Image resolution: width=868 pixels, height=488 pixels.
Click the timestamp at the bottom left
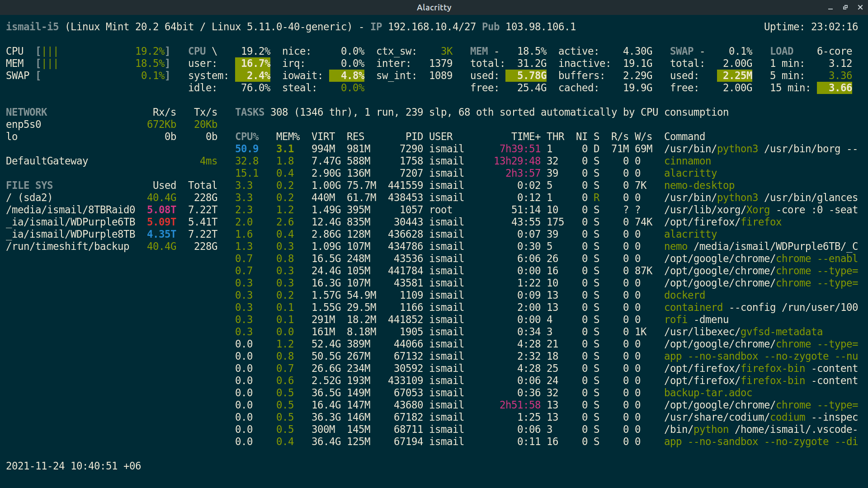pos(73,466)
